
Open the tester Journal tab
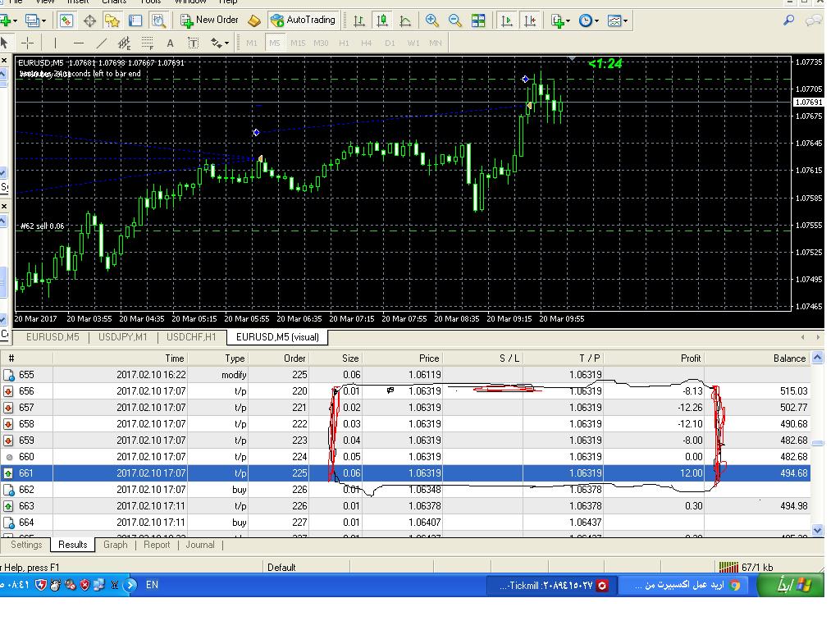pos(200,545)
